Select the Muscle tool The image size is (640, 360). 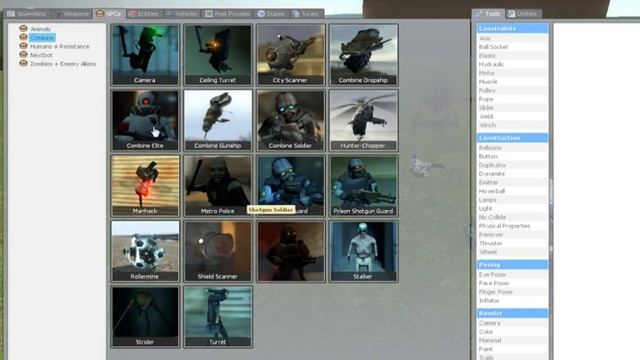pos(512,82)
